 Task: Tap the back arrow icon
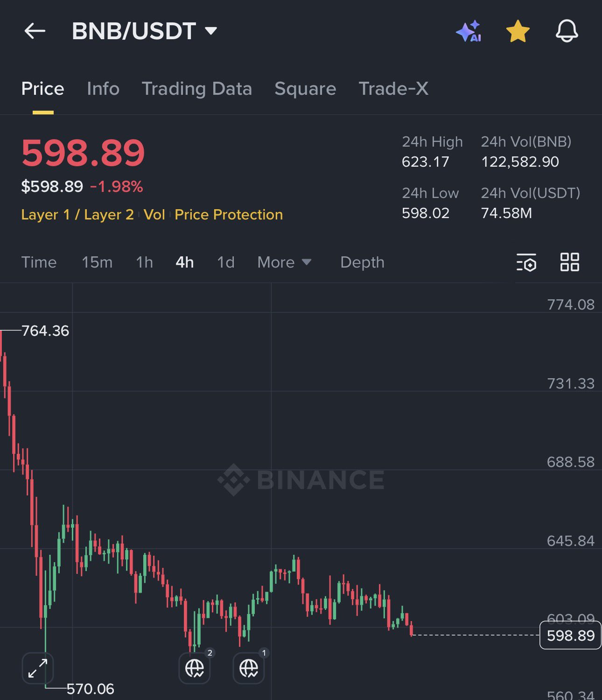(x=35, y=31)
